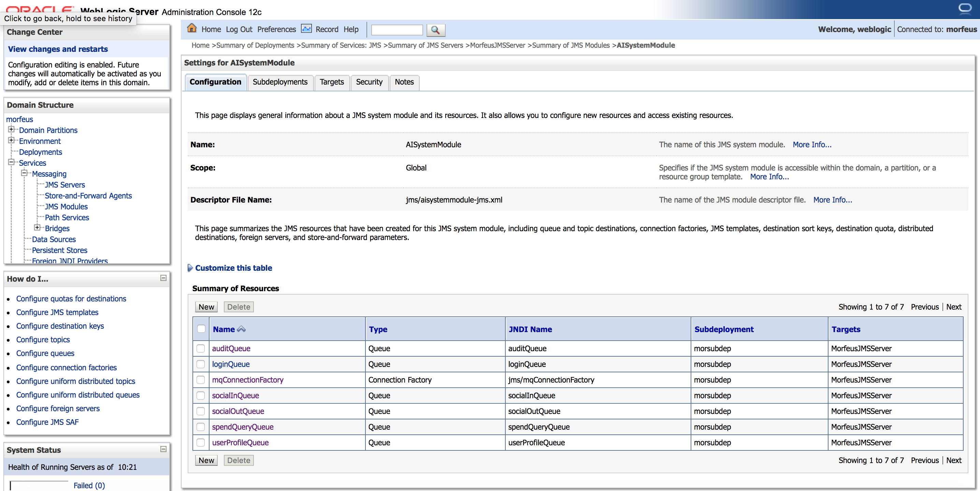The width and height of the screenshot is (980, 491).
Task: Collapse the How do I panel
Action: point(163,278)
